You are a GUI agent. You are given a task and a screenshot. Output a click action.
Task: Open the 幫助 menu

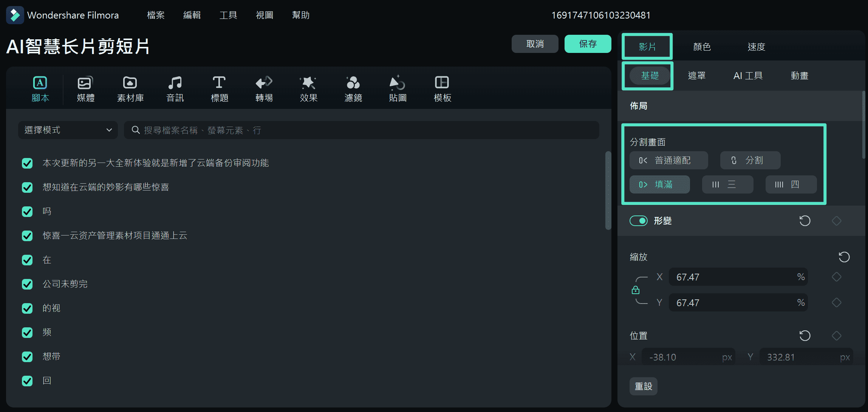[x=301, y=15]
